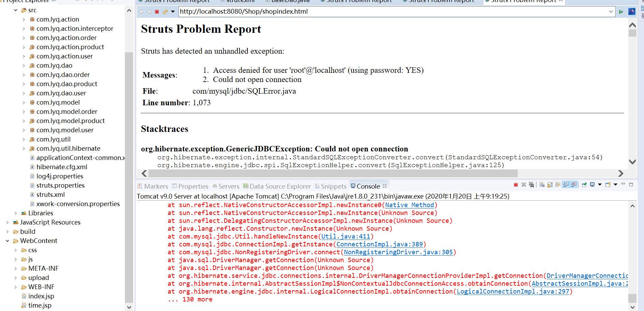This screenshot has width=644, height=311.
Task: Expand JavaScript Resources node
Action: pyautogui.click(x=8, y=222)
